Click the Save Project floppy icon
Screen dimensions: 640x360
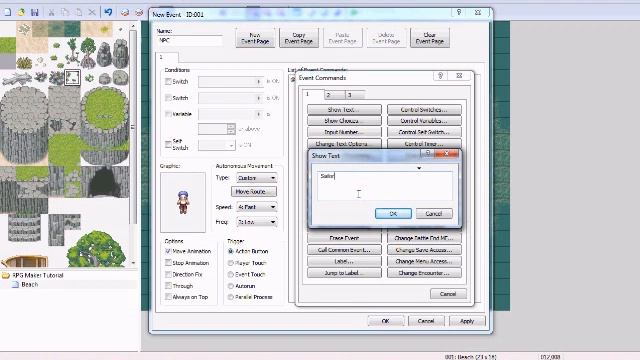pyautogui.click(x=35, y=12)
